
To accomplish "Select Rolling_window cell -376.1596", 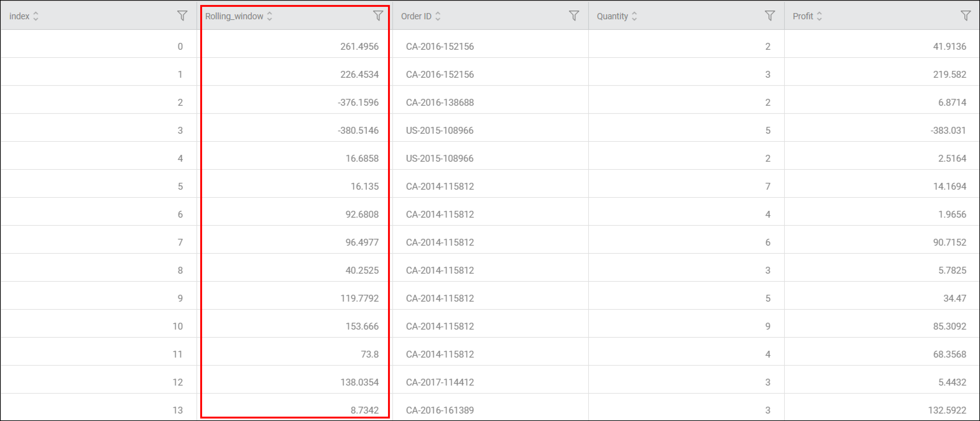I will [358, 102].
